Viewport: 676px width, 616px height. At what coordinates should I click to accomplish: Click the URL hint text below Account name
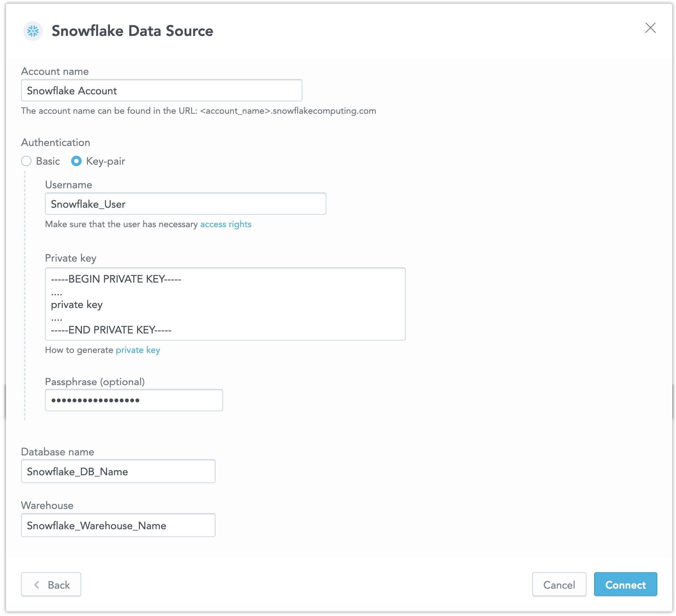[198, 111]
